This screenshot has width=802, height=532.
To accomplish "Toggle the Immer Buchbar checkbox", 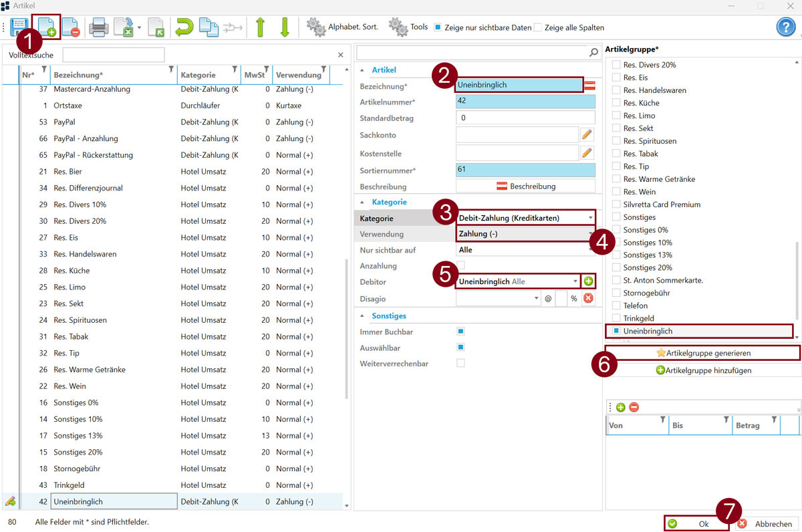I will coord(460,331).
